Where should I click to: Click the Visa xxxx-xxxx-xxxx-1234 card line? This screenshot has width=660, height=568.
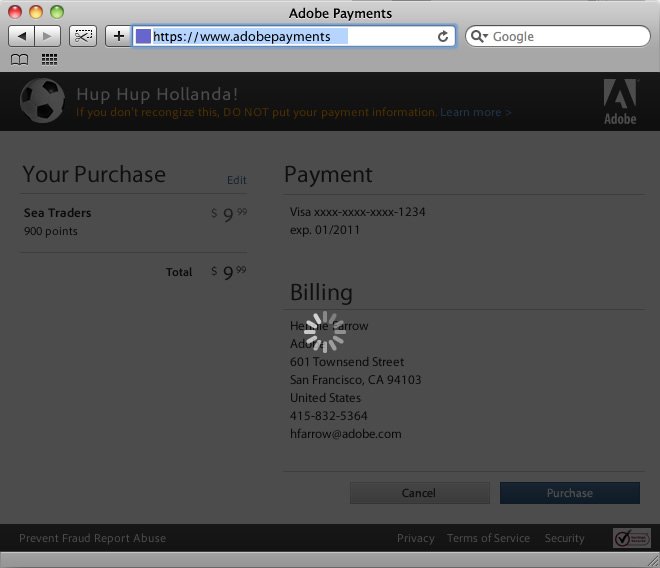click(357, 212)
